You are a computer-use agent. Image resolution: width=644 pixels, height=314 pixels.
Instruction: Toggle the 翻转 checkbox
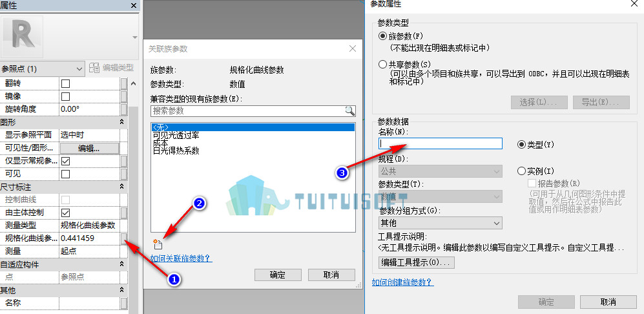coord(65,83)
